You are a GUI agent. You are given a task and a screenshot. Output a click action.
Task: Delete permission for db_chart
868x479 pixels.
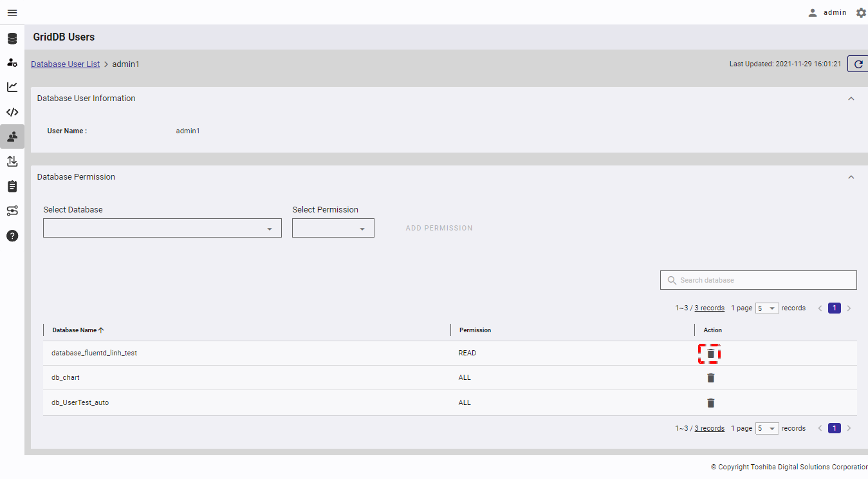[x=710, y=378]
